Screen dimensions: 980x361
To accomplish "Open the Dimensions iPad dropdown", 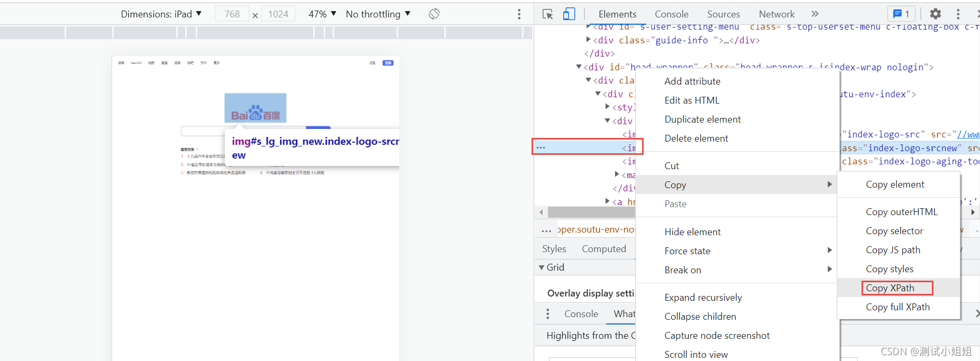I will 161,14.
